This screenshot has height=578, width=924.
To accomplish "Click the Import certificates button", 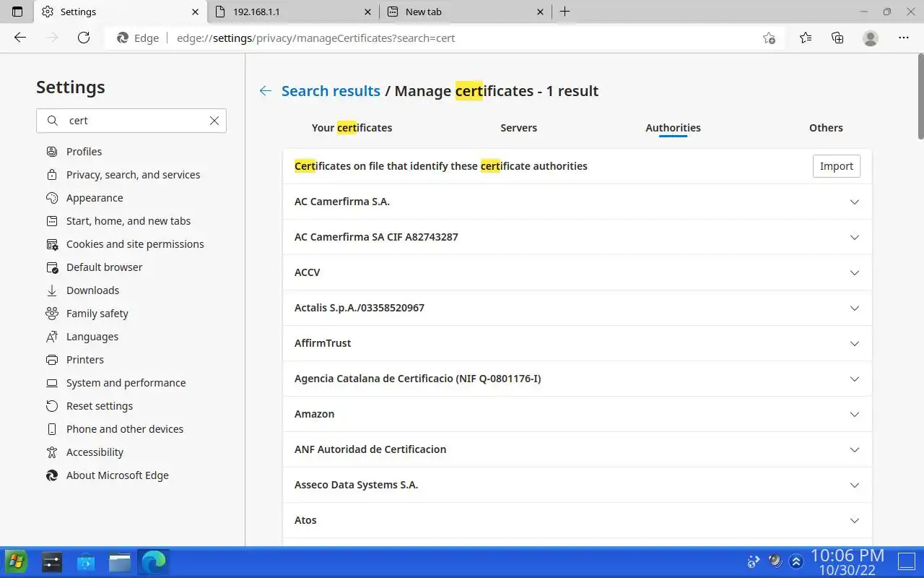I will (x=837, y=166).
